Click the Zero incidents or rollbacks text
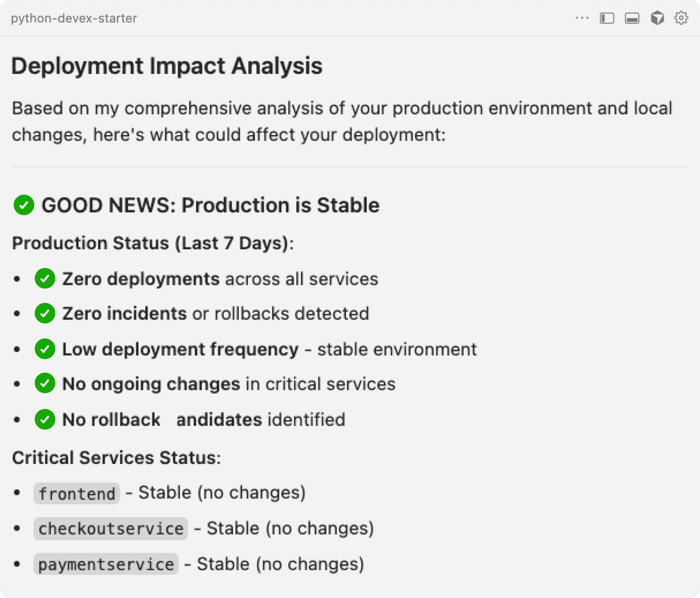 click(216, 313)
